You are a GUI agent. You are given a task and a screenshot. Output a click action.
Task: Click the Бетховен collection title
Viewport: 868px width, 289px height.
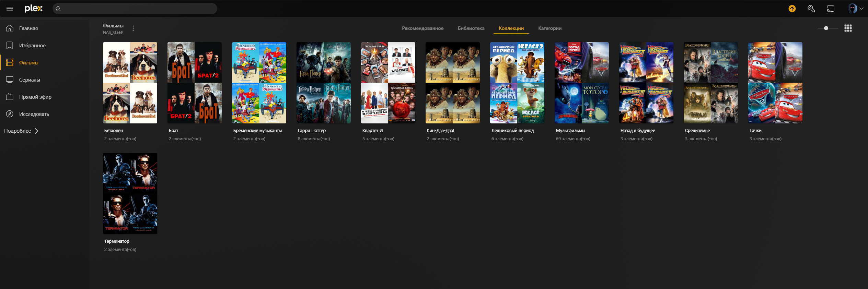coord(114,131)
